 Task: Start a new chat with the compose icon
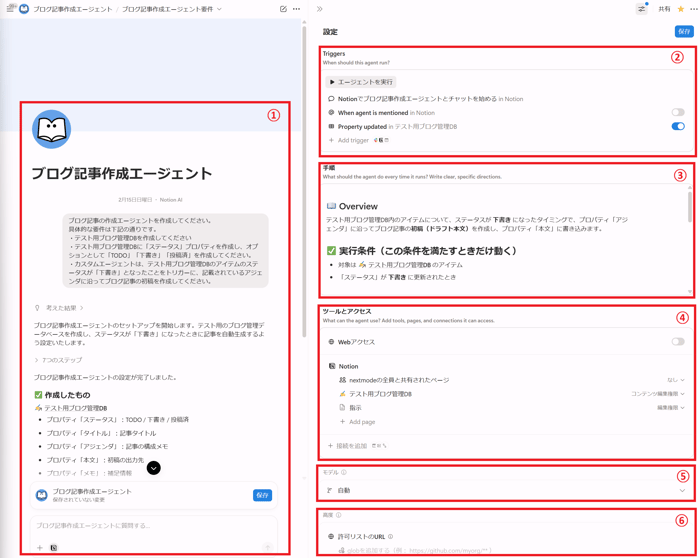tap(283, 9)
